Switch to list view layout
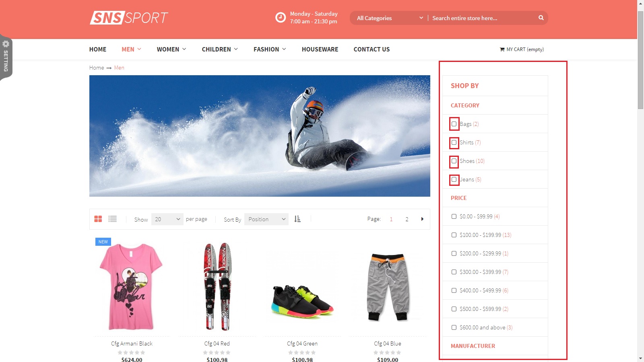 tap(113, 219)
